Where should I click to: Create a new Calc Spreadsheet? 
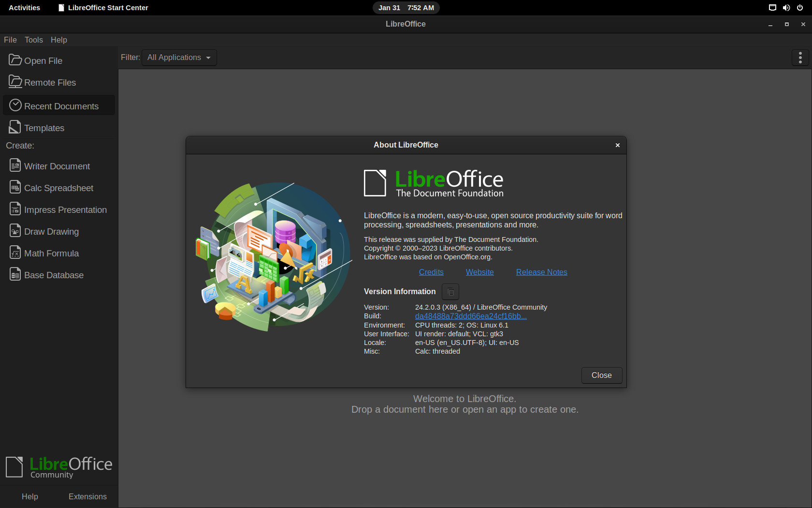pyautogui.click(x=58, y=188)
